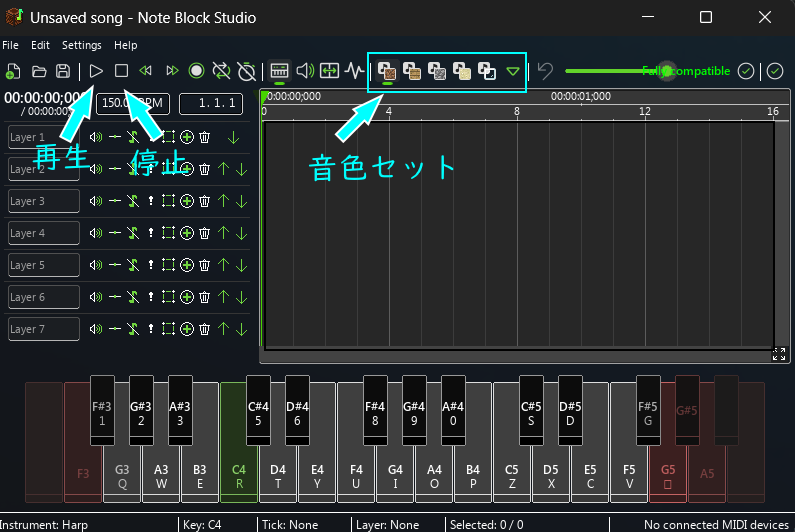Expand the more instruments dropdown arrow
The height and width of the screenshot is (532, 795).
point(513,72)
